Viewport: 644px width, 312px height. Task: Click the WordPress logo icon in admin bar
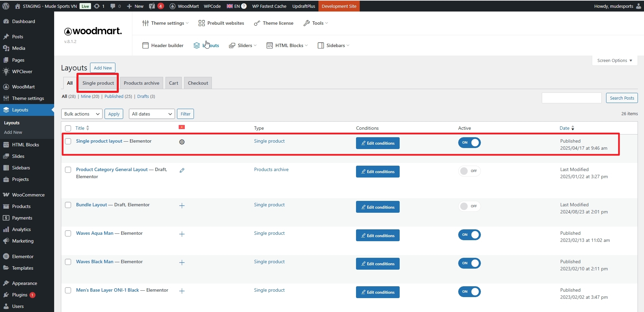click(6, 6)
